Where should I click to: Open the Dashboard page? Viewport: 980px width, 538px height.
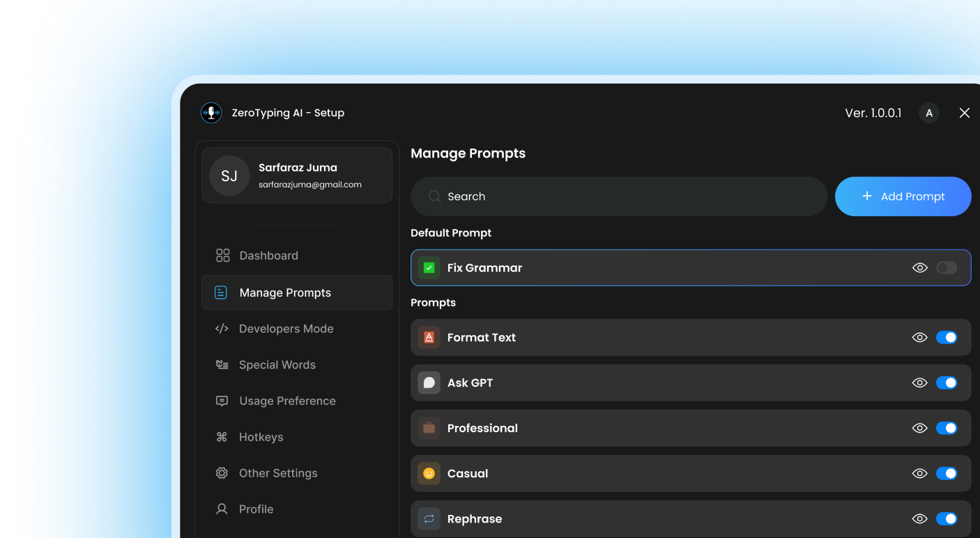(297, 256)
